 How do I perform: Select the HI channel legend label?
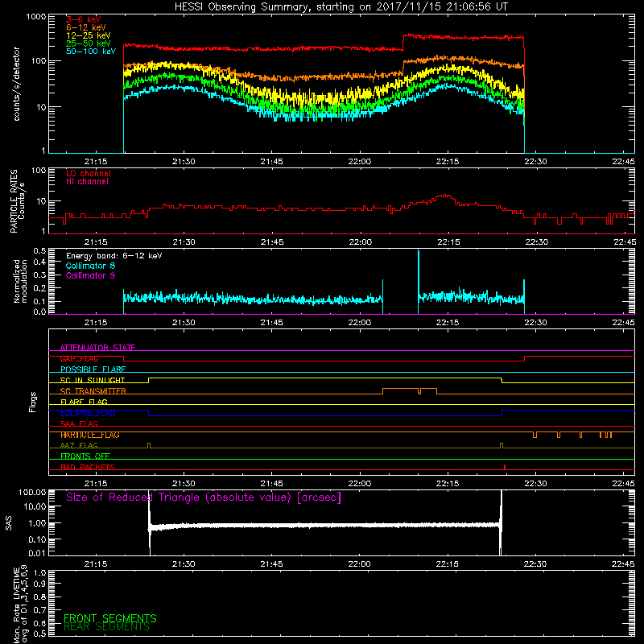[87, 182]
